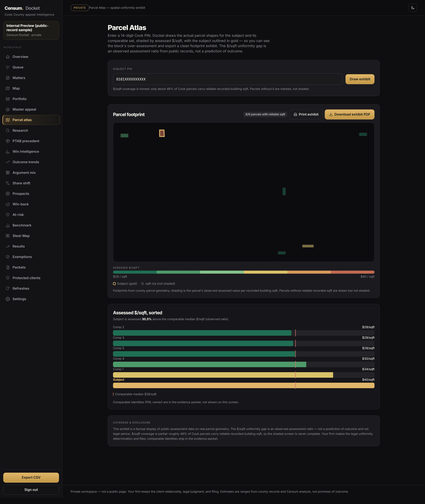Screen dimensions: 425x504
Task: Click the Overview home icon
Action: pos(8,57)
